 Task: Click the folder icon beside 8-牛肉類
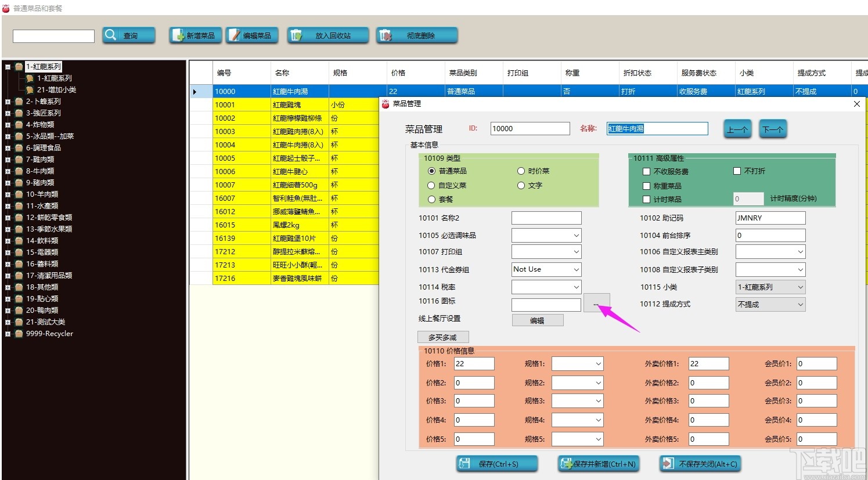point(19,171)
